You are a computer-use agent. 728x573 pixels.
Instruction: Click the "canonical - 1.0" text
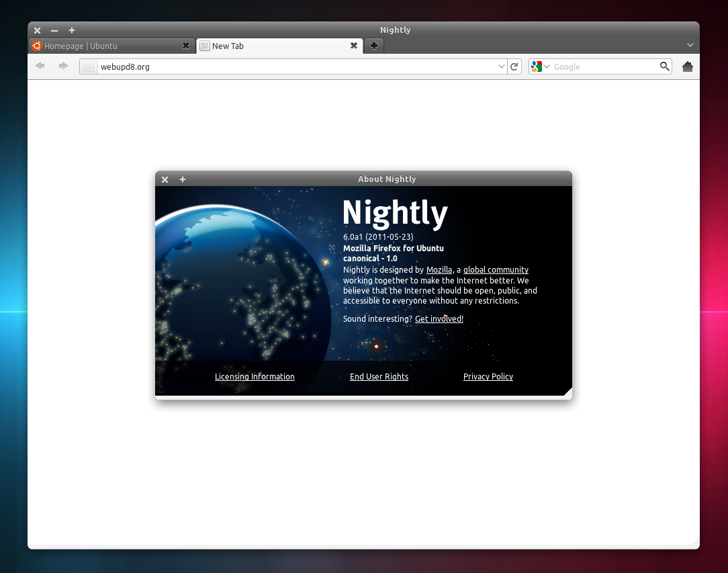(370, 259)
